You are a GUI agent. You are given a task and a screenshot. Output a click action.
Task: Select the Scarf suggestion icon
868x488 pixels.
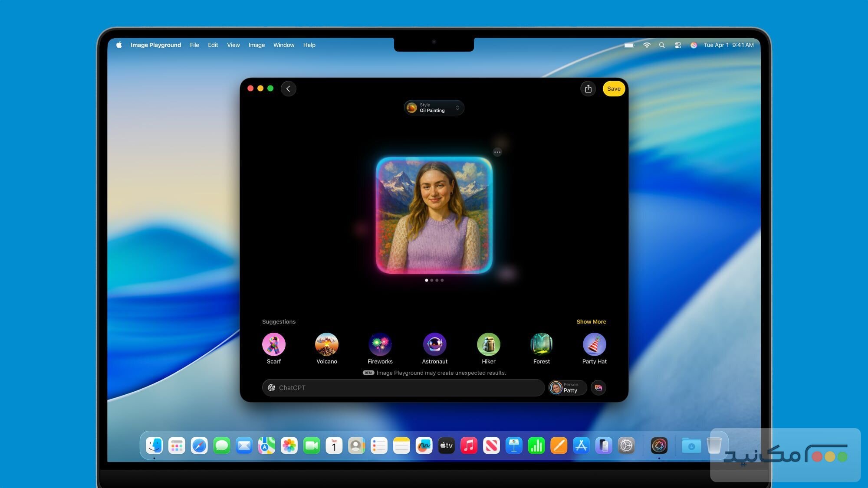pos(274,344)
